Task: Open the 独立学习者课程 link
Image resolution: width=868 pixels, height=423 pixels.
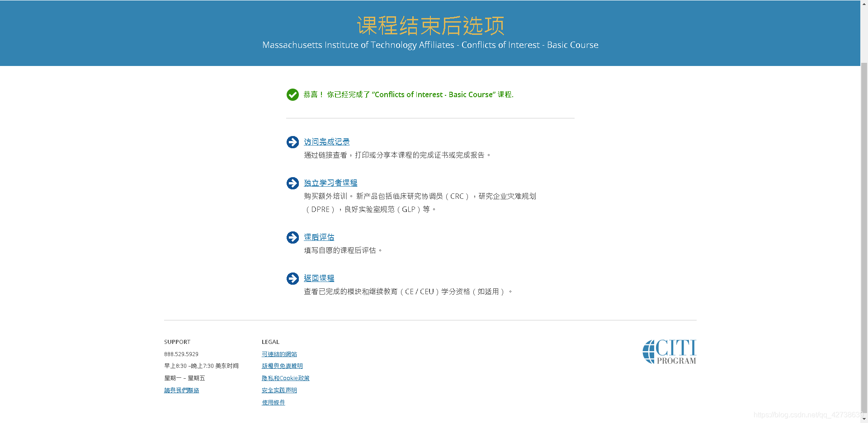Action: click(330, 183)
